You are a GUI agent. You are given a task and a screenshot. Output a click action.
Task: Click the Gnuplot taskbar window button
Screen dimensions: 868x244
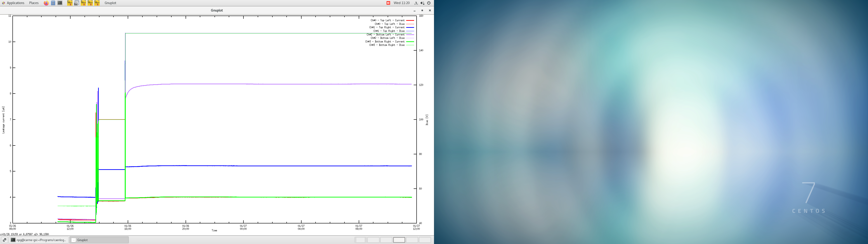(99, 240)
